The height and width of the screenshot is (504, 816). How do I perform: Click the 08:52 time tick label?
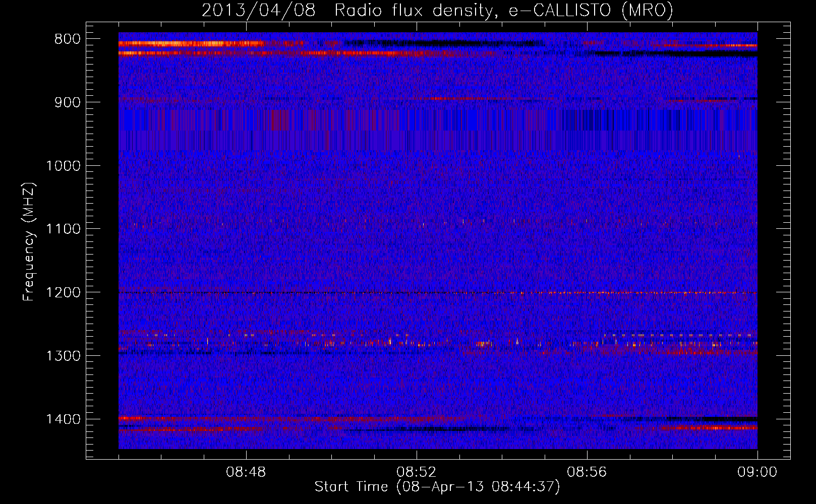417,472
